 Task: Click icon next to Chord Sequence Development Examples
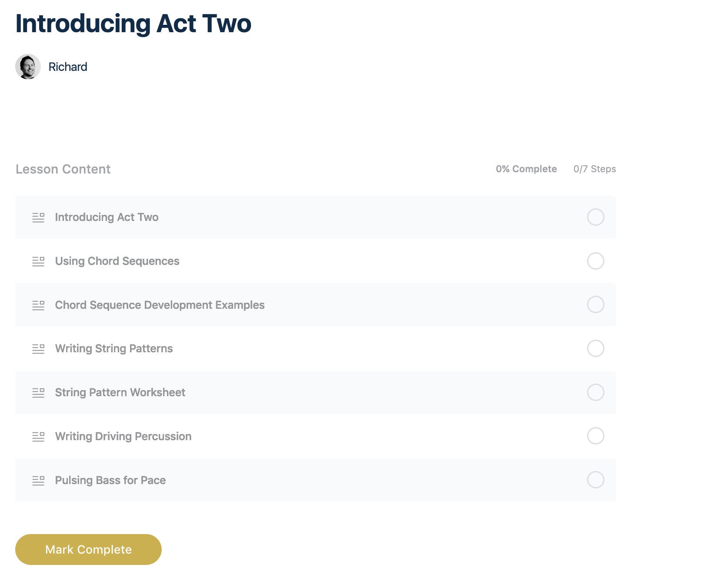click(x=38, y=305)
